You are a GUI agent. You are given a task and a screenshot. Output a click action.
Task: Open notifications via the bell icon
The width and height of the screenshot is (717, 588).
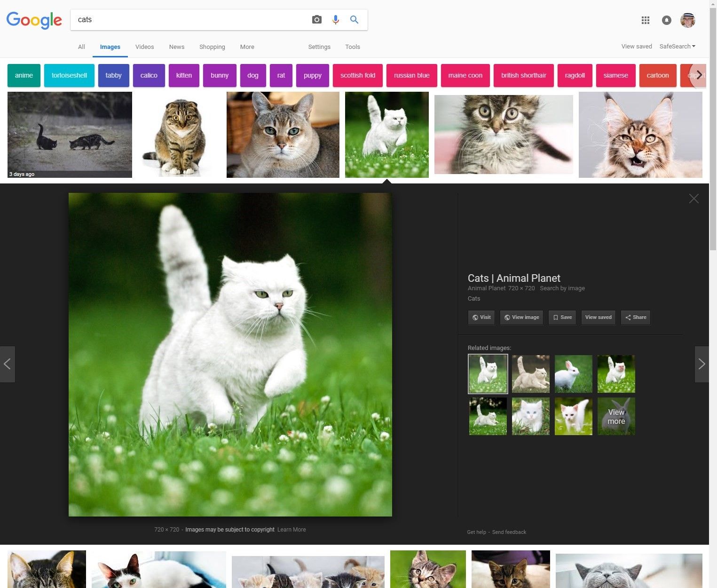(x=666, y=20)
